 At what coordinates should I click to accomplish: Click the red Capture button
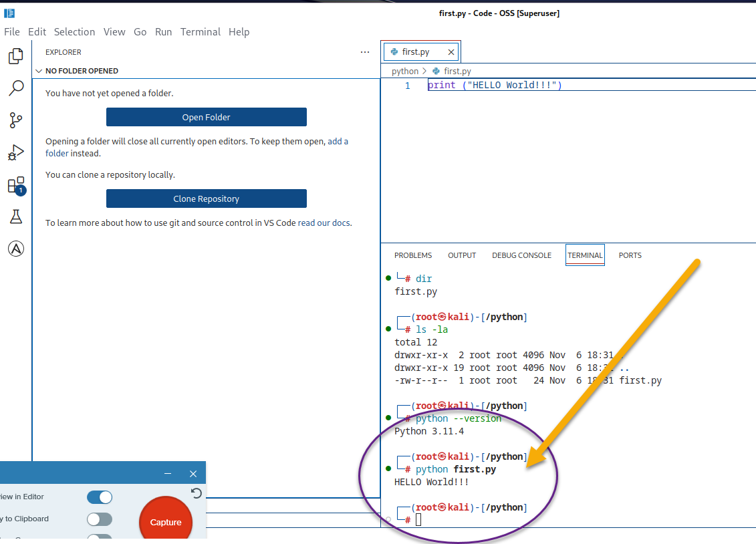click(166, 522)
